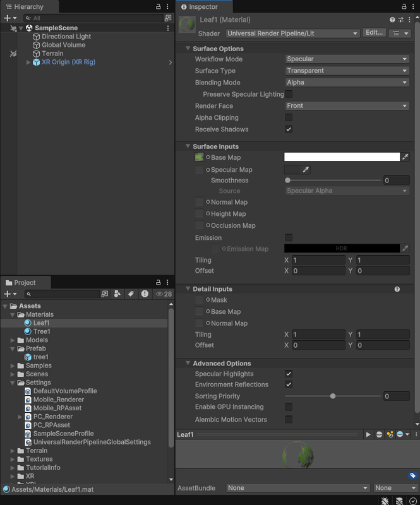The width and height of the screenshot is (420, 505).
Task: Open the XR Origin prefab arrow
Action: (x=171, y=62)
